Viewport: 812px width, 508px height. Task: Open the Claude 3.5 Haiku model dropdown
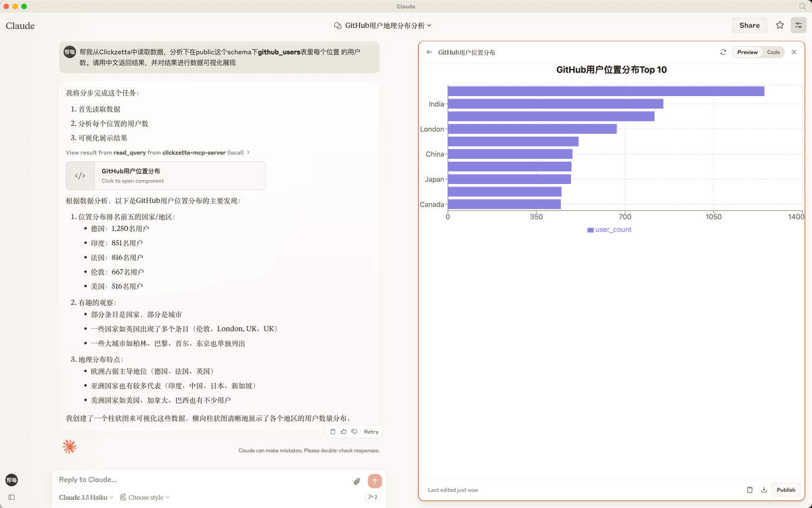pyautogui.click(x=86, y=497)
